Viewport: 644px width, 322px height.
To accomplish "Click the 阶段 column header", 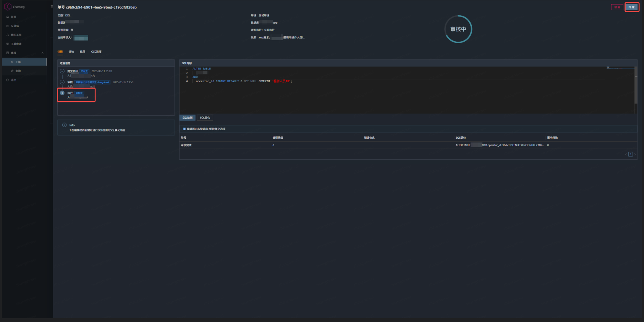I will pyautogui.click(x=183, y=138).
